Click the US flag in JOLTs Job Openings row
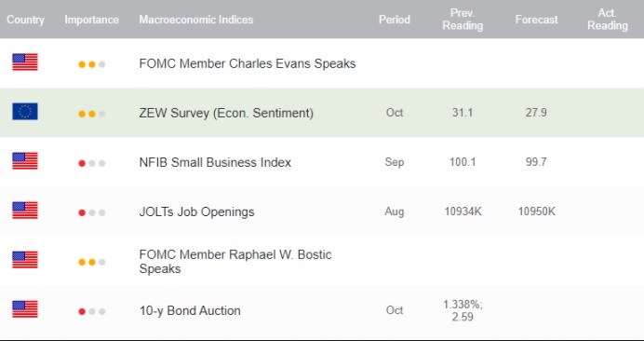This screenshot has width=644, height=341. (x=25, y=211)
